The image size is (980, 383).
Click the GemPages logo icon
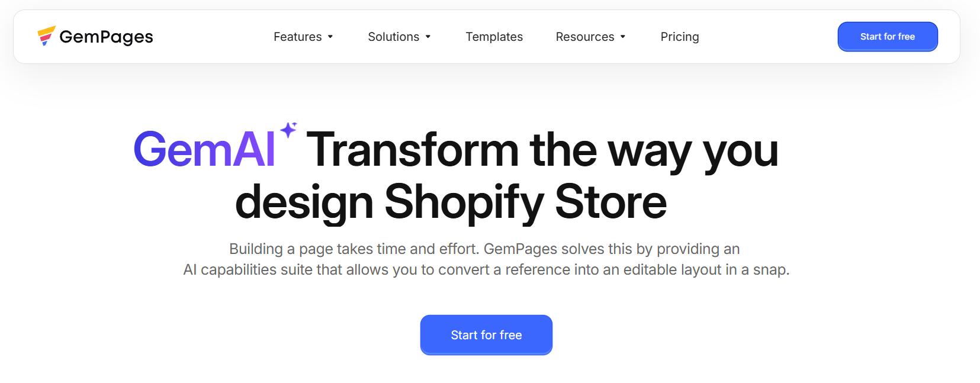pyautogui.click(x=46, y=36)
